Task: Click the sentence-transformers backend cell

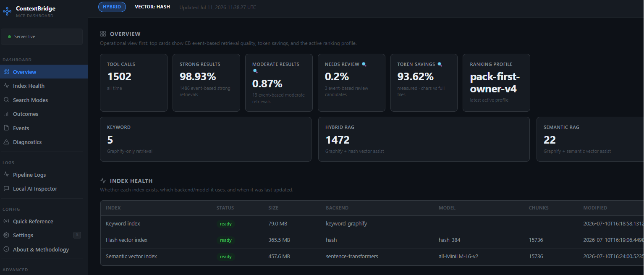Action: tap(352, 256)
